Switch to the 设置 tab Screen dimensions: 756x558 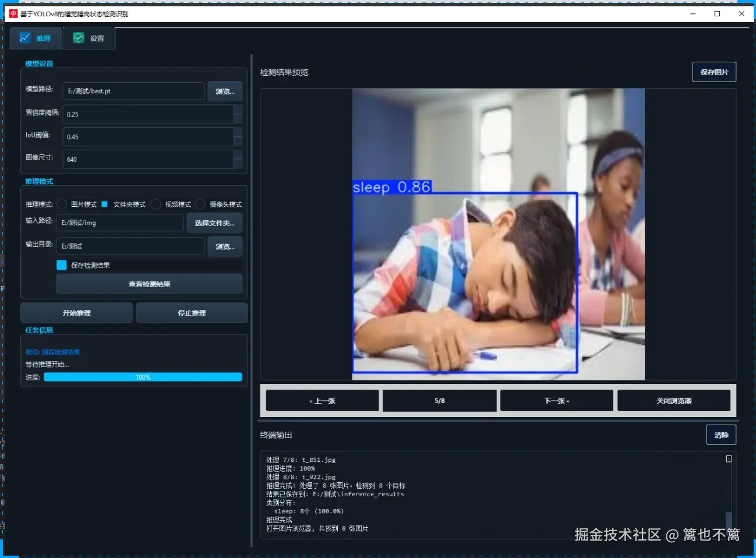(x=89, y=38)
